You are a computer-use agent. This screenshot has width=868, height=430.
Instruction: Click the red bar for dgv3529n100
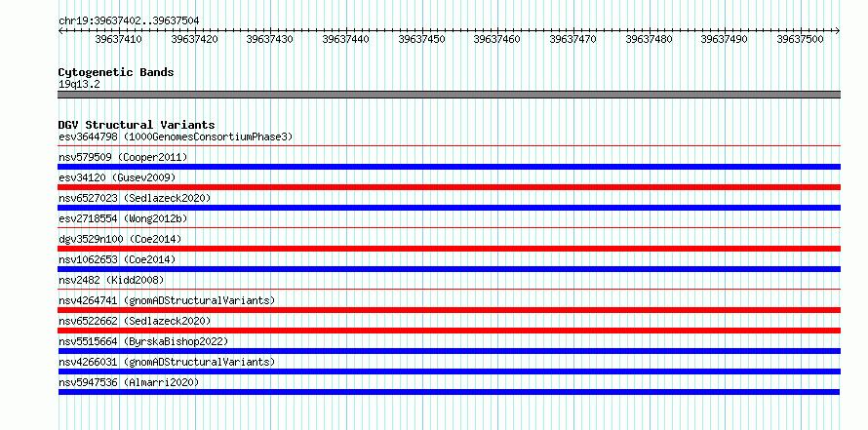point(449,249)
